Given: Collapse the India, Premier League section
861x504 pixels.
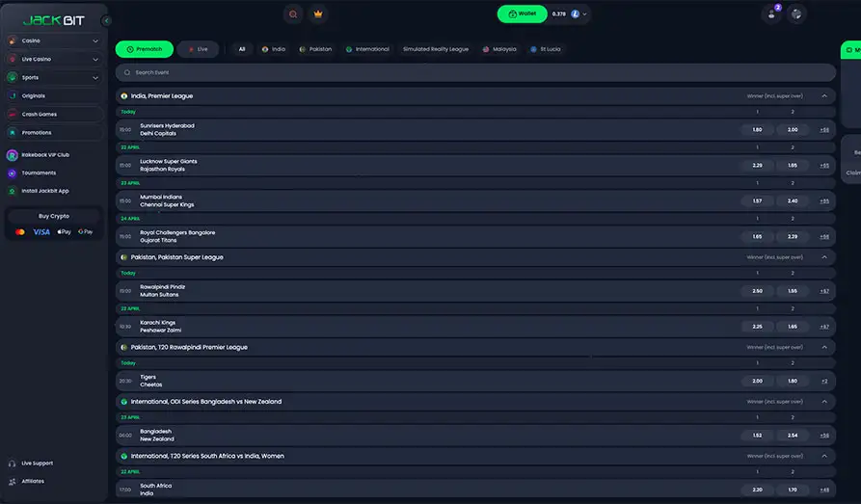Looking at the screenshot, I should tap(824, 96).
